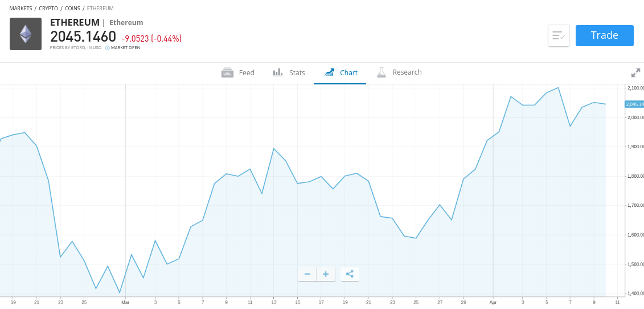Open the Research tab
Viewport: 644px width, 309px height.
pos(399,73)
